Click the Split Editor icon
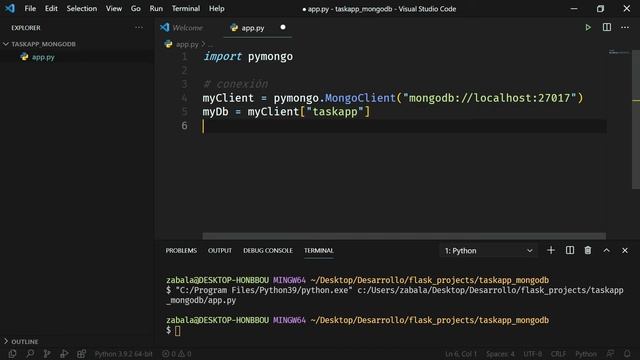This screenshot has width=640, height=360. (x=607, y=27)
